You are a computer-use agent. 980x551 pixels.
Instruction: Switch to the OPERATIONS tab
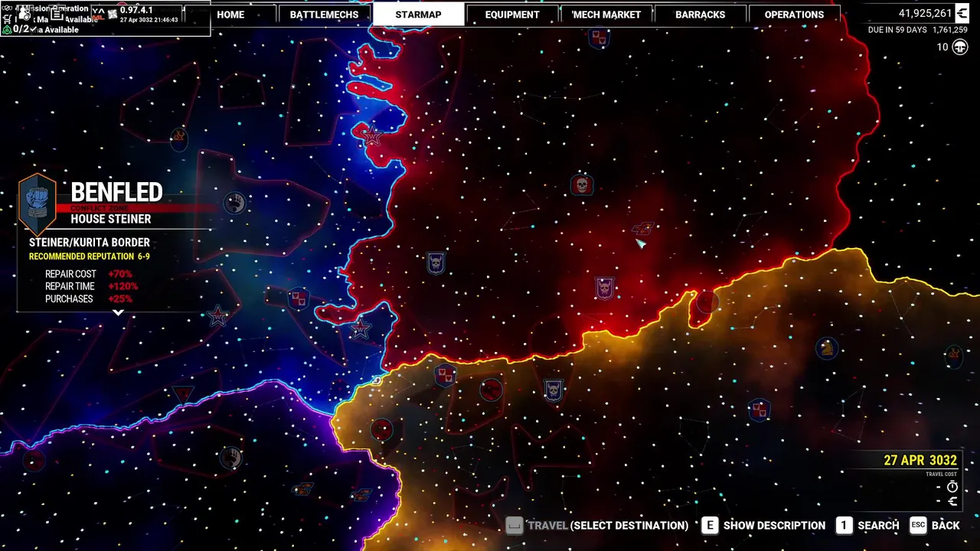click(794, 14)
